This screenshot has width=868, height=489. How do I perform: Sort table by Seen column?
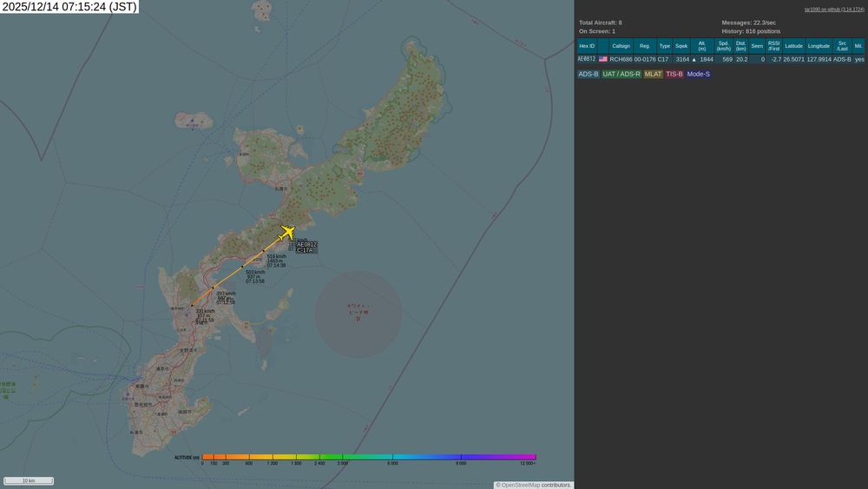pos(757,46)
